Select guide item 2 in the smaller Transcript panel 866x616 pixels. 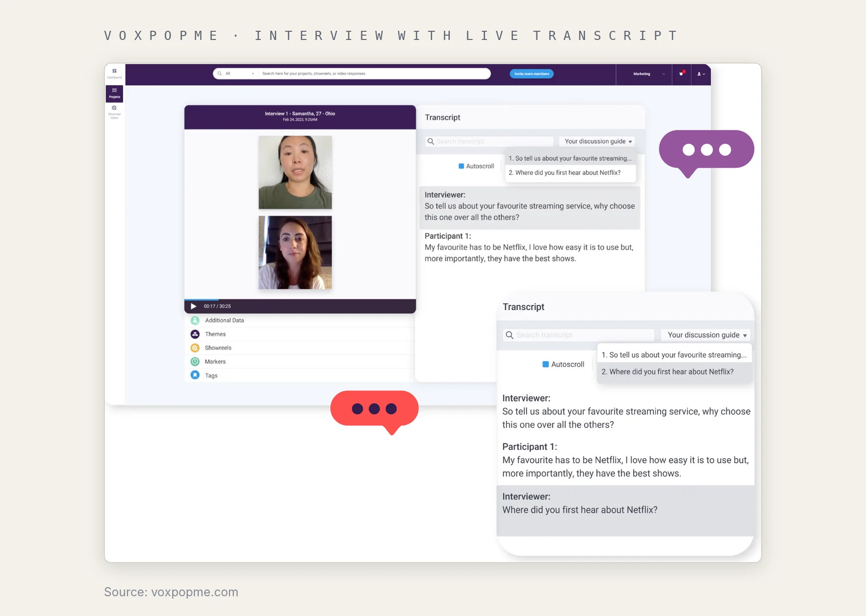(571, 173)
